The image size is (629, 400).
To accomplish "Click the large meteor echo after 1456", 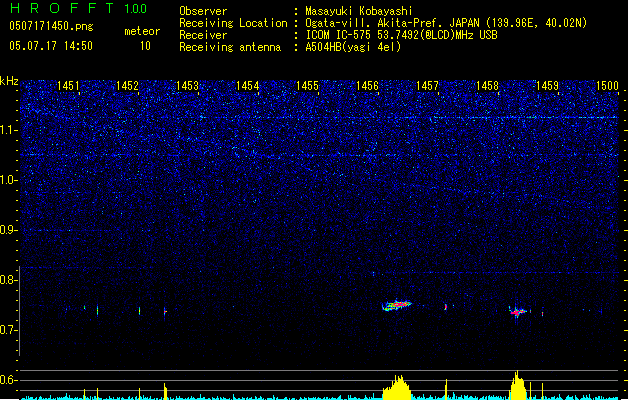I will point(397,305).
